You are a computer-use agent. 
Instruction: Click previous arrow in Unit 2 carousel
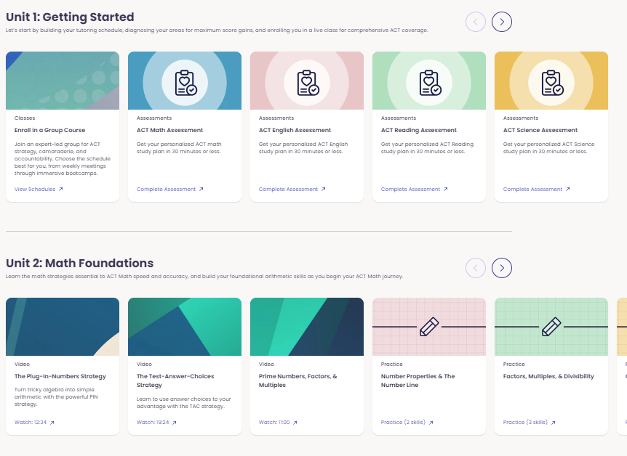pos(476,267)
